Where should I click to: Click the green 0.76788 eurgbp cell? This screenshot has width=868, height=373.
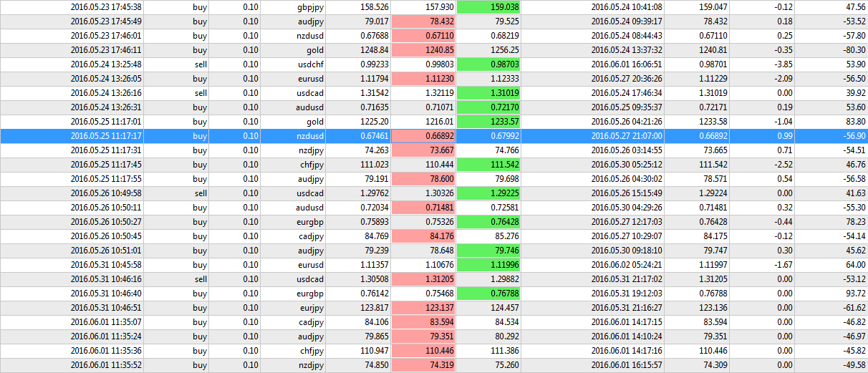(x=487, y=294)
